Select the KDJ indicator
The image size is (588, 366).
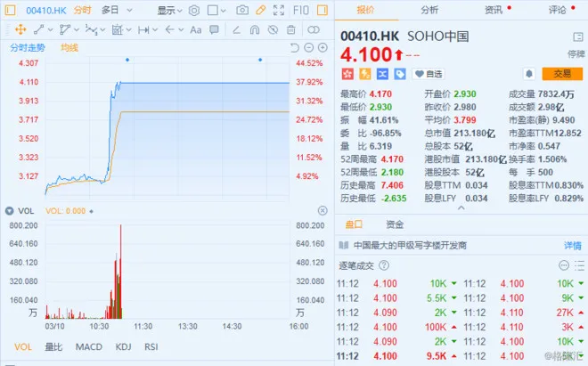(x=123, y=347)
